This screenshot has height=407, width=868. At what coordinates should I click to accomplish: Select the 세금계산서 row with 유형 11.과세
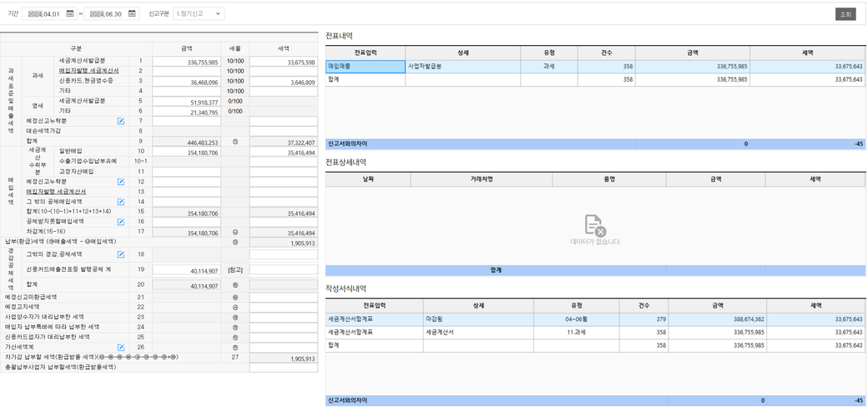(x=478, y=332)
